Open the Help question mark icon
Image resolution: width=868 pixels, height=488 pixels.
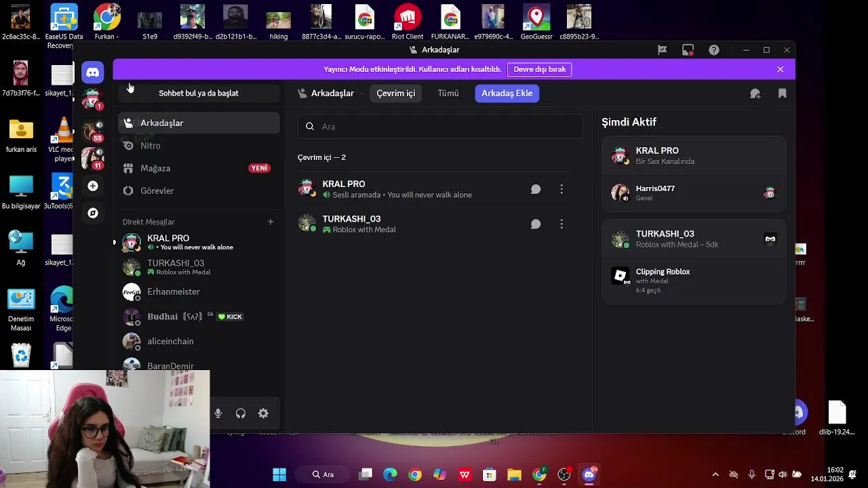pos(714,49)
